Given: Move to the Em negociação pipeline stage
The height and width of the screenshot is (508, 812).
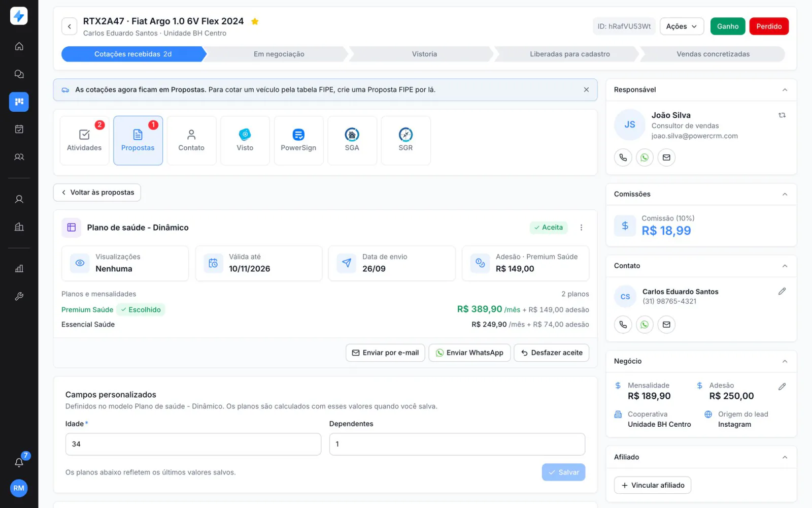Looking at the screenshot, I should 279,54.
